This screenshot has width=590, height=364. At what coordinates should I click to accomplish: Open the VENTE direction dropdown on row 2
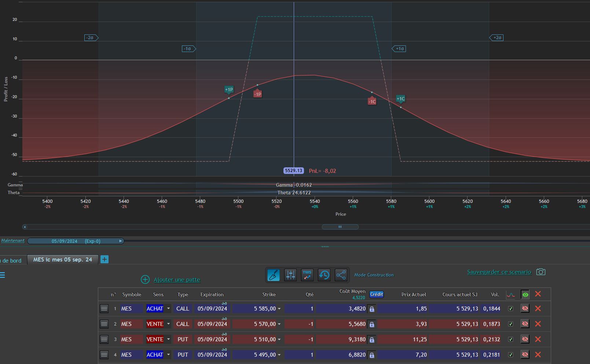tap(168, 324)
